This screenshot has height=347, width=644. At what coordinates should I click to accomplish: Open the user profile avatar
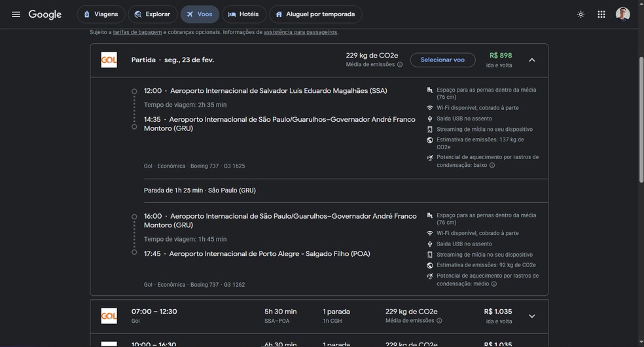pos(622,14)
